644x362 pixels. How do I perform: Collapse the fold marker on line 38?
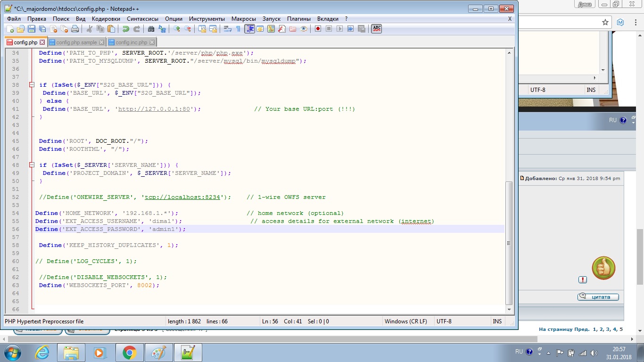coord(32,85)
